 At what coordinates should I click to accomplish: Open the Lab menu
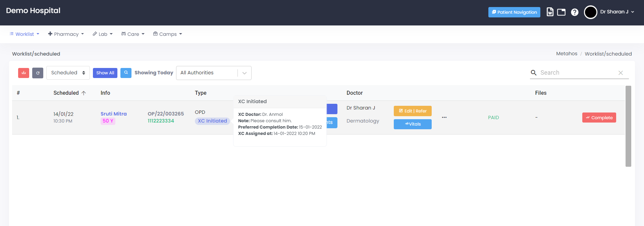pyautogui.click(x=103, y=34)
